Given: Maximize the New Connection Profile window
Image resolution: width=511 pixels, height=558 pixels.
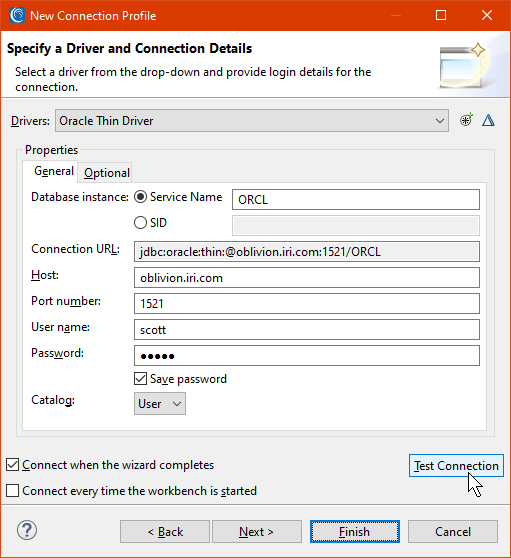Looking at the screenshot, I should click(441, 15).
